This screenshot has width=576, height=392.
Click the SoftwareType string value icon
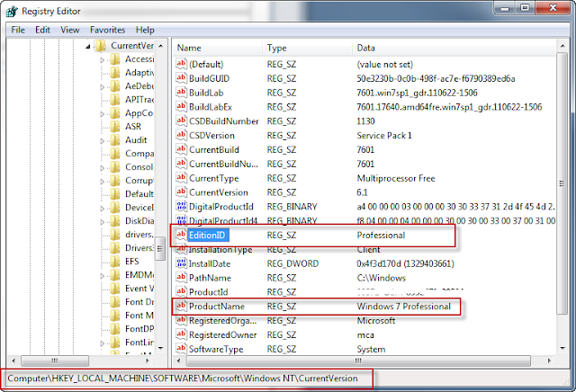tap(181, 349)
